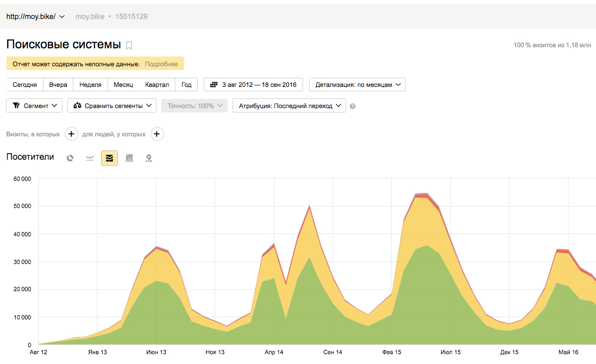
Task: Open the date range calendar picker
Action: [x=253, y=85]
